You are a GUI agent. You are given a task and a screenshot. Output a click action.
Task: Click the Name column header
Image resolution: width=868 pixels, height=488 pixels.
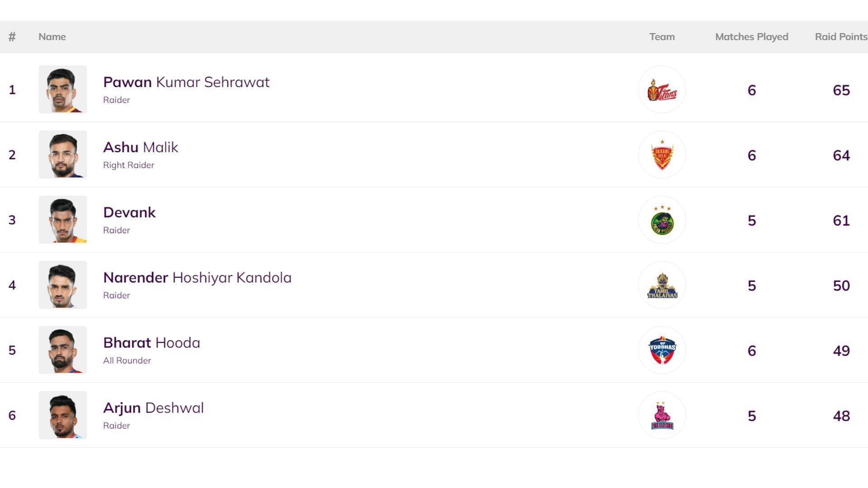click(x=52, y=37)
